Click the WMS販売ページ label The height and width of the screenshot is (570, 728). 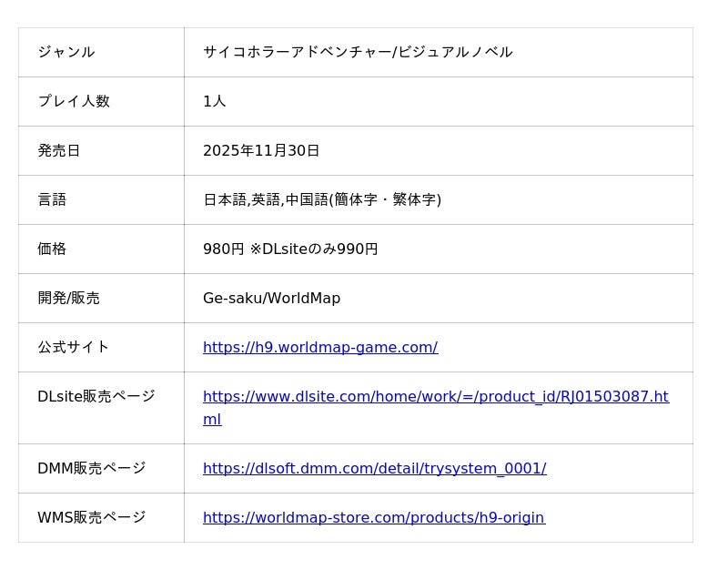(91, 517)
